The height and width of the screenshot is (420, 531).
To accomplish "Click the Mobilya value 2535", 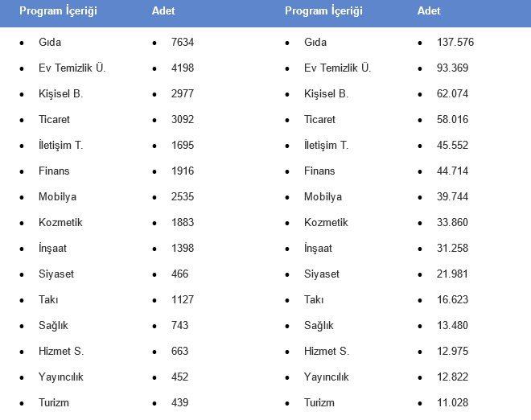I will point(183,197).
